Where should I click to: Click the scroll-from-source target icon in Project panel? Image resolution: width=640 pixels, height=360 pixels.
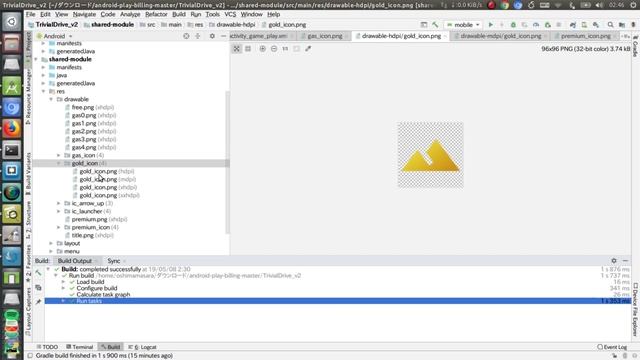186,36
